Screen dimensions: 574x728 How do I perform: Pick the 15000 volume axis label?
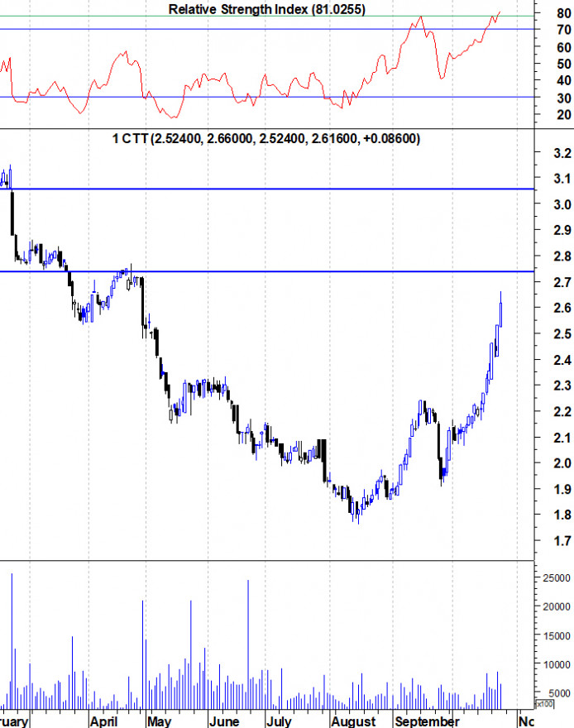point(557,636)
